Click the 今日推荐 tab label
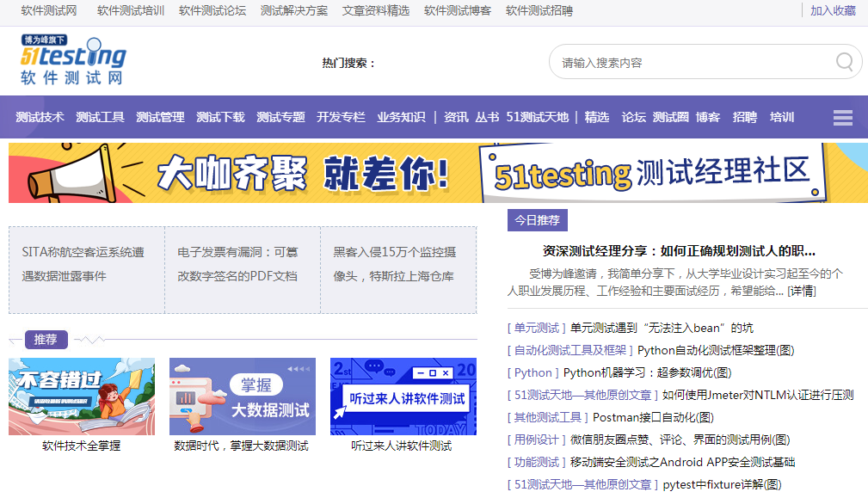 click(537, 220)
